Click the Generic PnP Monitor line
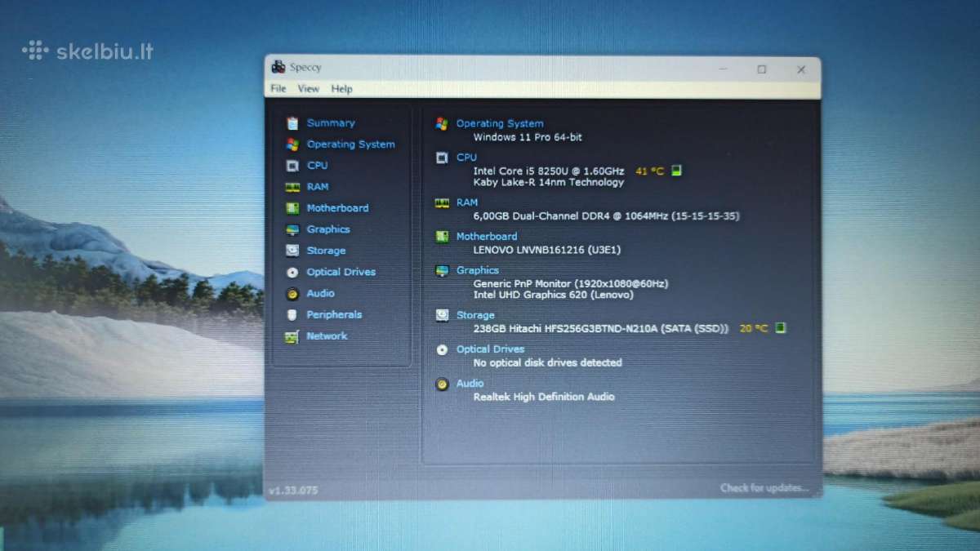Viewport: 980px width, 551px height. pyautogui.click(x=571, y=283)
